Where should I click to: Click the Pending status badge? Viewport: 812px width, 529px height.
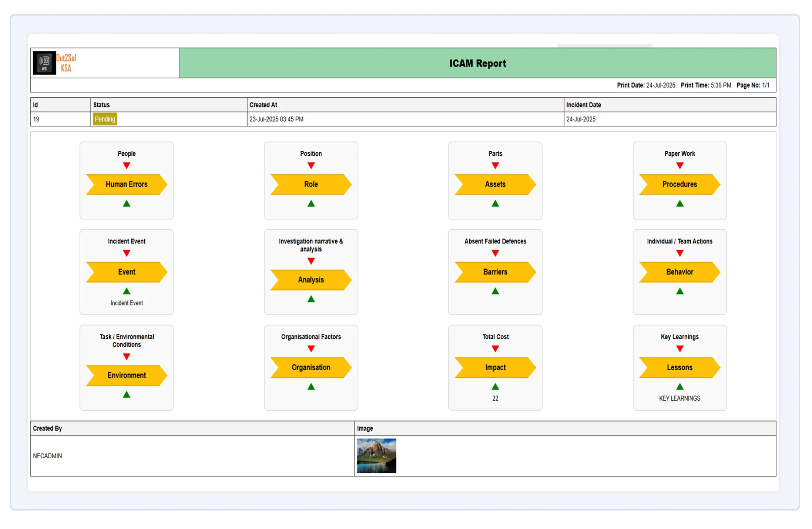[x=105, y=119]
